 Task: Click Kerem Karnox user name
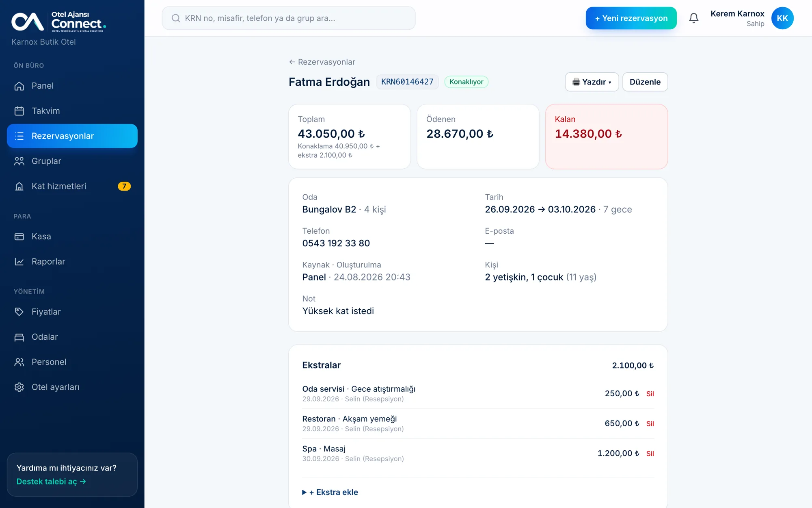737,14
